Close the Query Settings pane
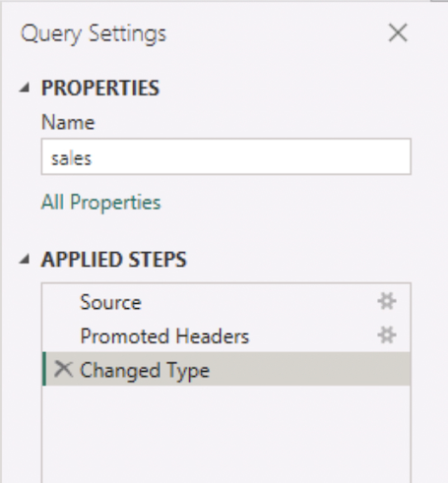The width and height of the screenshot is (448, 483). point(398,32)
